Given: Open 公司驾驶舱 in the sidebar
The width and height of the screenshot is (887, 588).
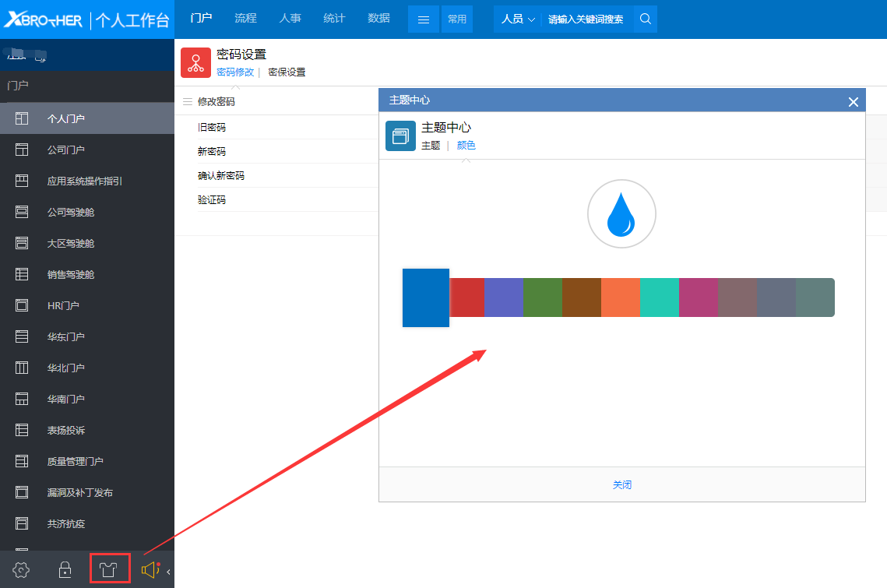Looking at the screenshot, I should 71,212.
